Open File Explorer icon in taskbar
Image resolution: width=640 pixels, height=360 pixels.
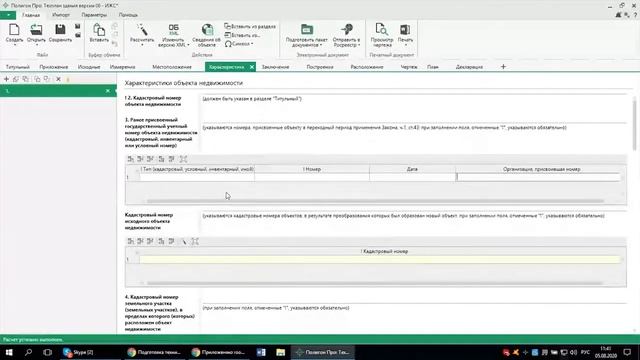[280, 352]
